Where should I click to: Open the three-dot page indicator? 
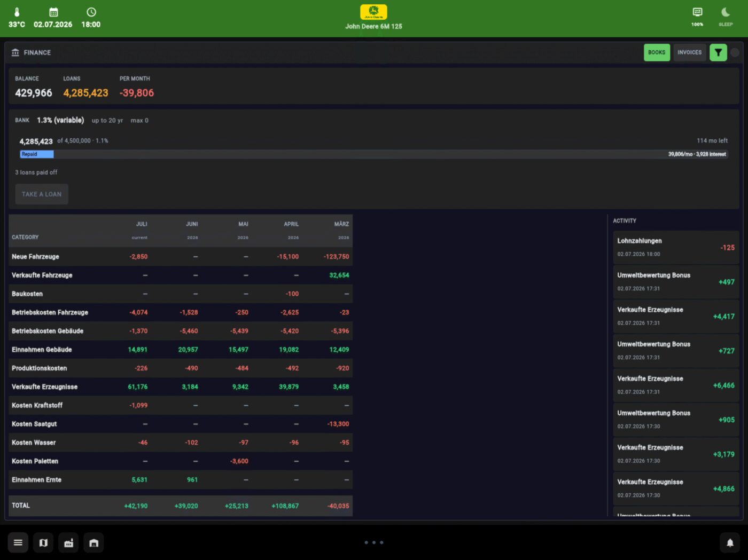pos(374,542)
